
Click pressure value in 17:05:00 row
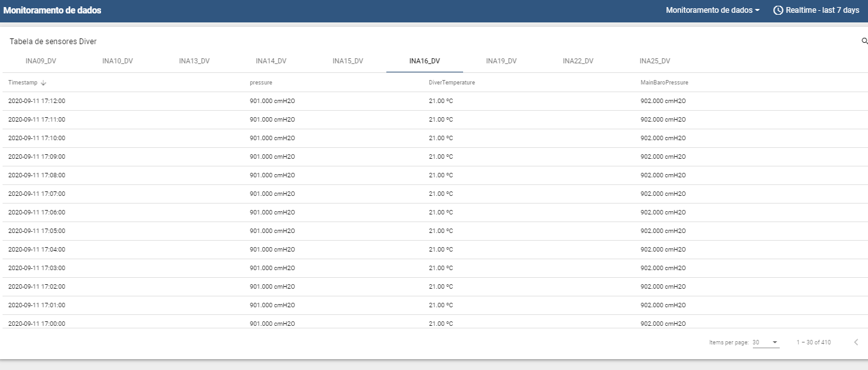coord(272,231)
